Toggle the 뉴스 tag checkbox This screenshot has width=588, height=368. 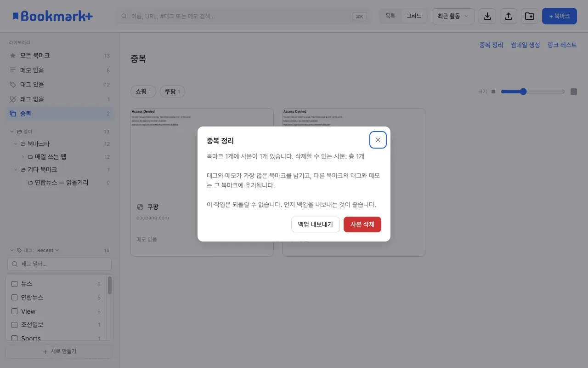(14, 284)
